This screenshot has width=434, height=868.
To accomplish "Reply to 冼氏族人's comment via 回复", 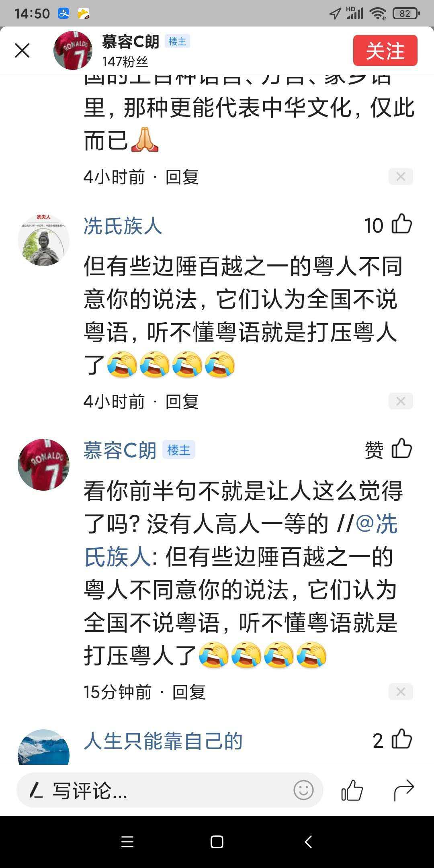I will [182, 402].
